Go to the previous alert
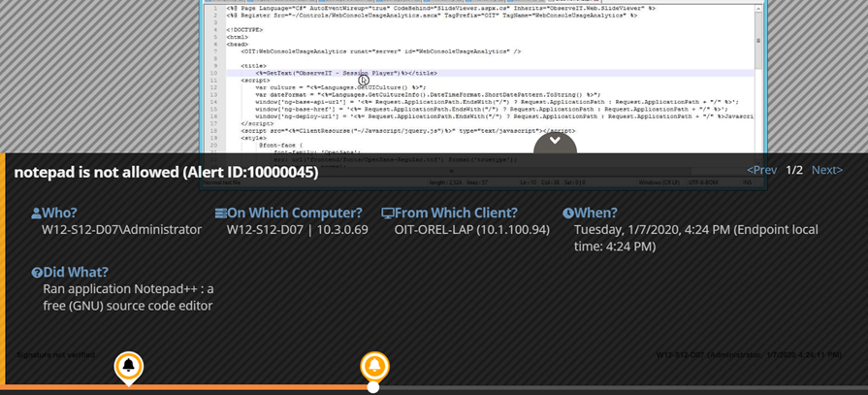 click(x=761, y=170)
